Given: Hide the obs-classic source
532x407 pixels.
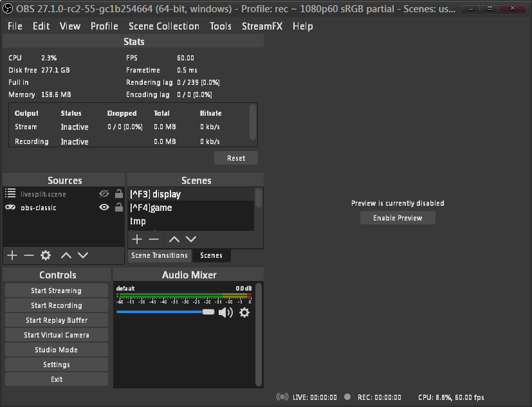Looking at the screenshot, I should [x=104, y=207].
